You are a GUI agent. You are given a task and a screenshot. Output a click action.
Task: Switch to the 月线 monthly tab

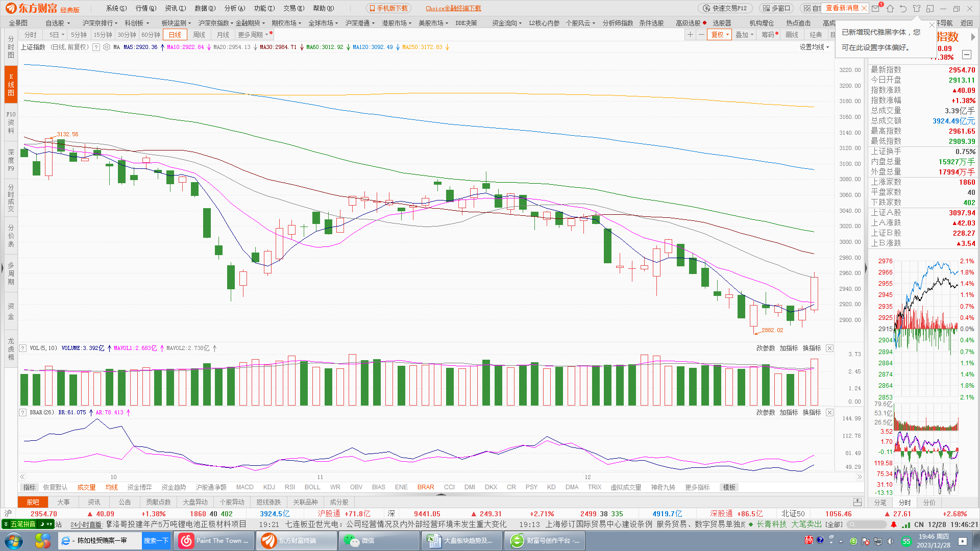click(x=223, y=35)
